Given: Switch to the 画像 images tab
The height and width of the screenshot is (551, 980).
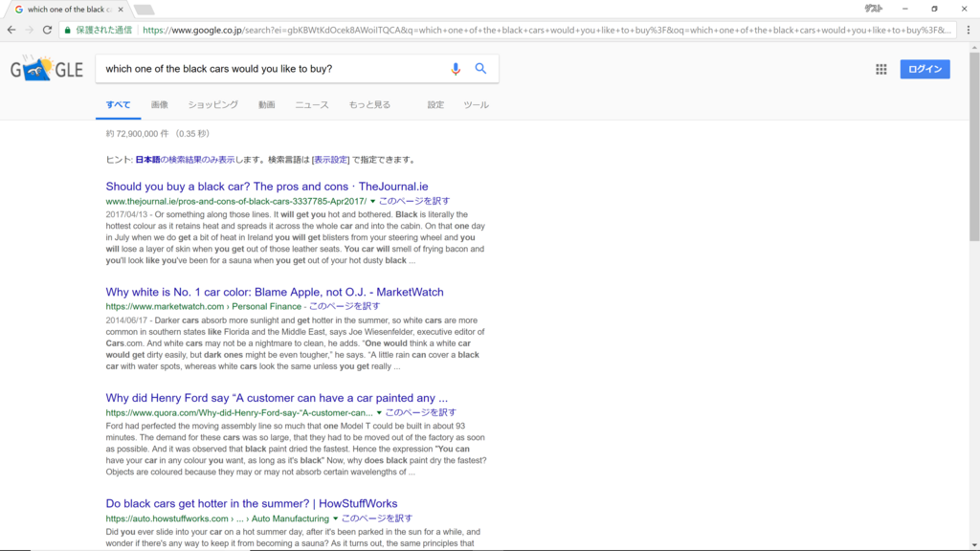Looking at the screenshot, I should click(x=160, y=105).
